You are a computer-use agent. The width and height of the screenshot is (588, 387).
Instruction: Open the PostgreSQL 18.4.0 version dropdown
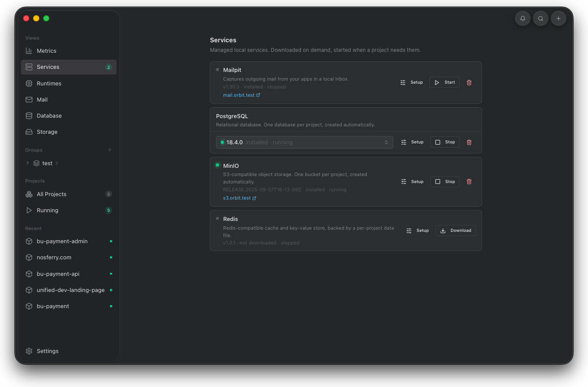(x=304, y=142)
